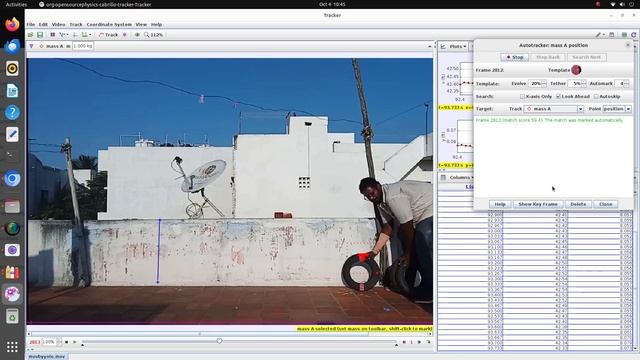Open Thunderbird mail from the dock
The height and width of the screenshot is (360, 640).
point(12,46)
